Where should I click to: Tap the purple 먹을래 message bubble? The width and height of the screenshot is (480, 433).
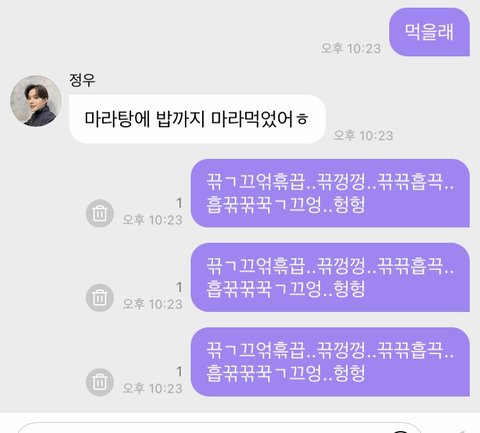(x=429, y=32)
